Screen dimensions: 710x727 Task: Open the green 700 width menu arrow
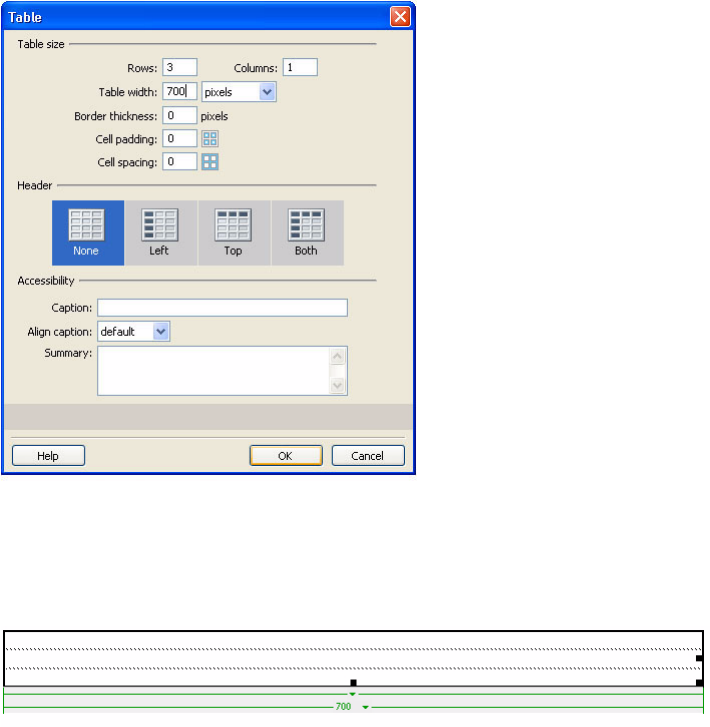[x=367, y=710]
